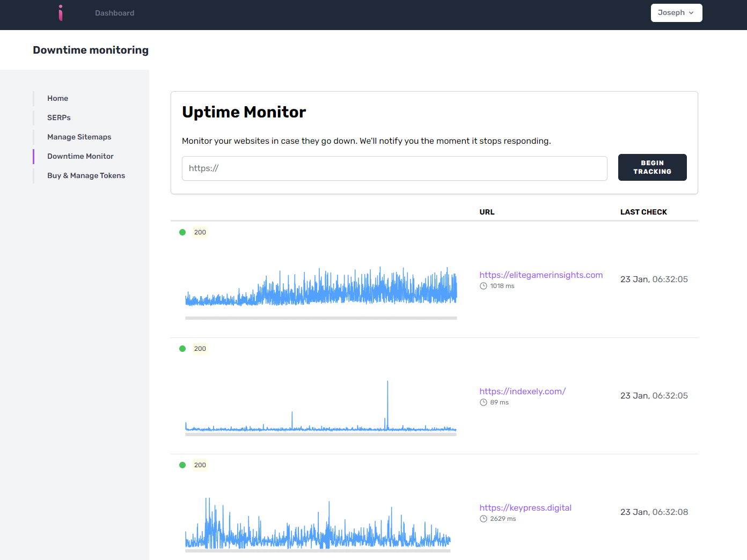Open SERPs in the sidebar
This screenshot has height=560, width=747.
[x=59, y=117]
